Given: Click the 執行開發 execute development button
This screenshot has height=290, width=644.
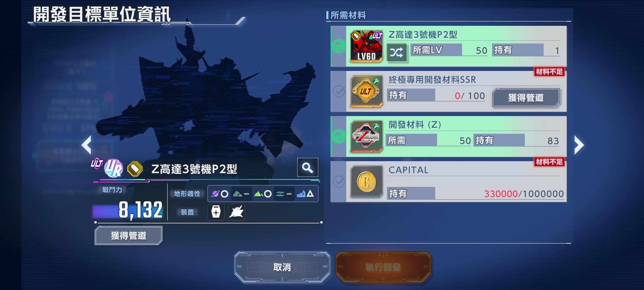Looking at the screenshot, I should pos(383,267).
